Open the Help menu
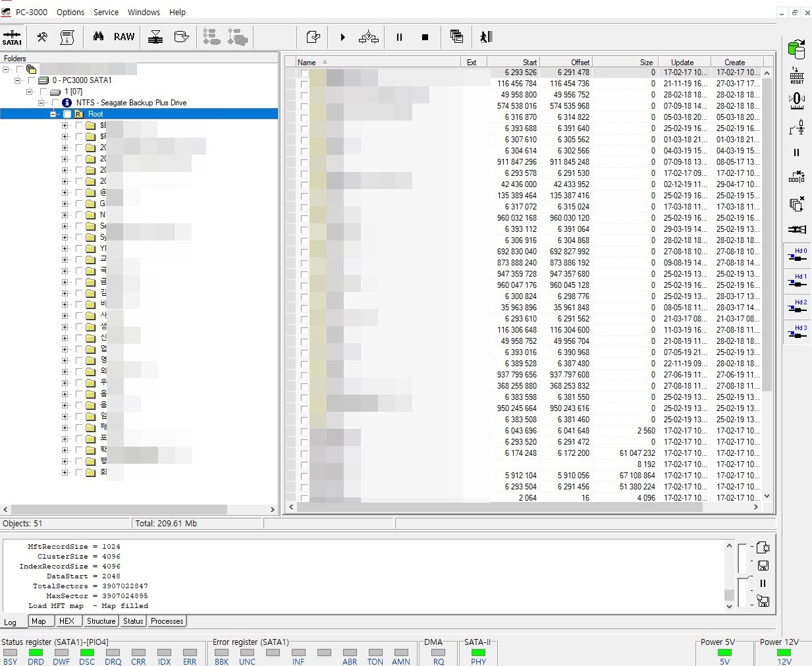Image resolution: width=812 pixels, height=666 pixels. [177, 12]
